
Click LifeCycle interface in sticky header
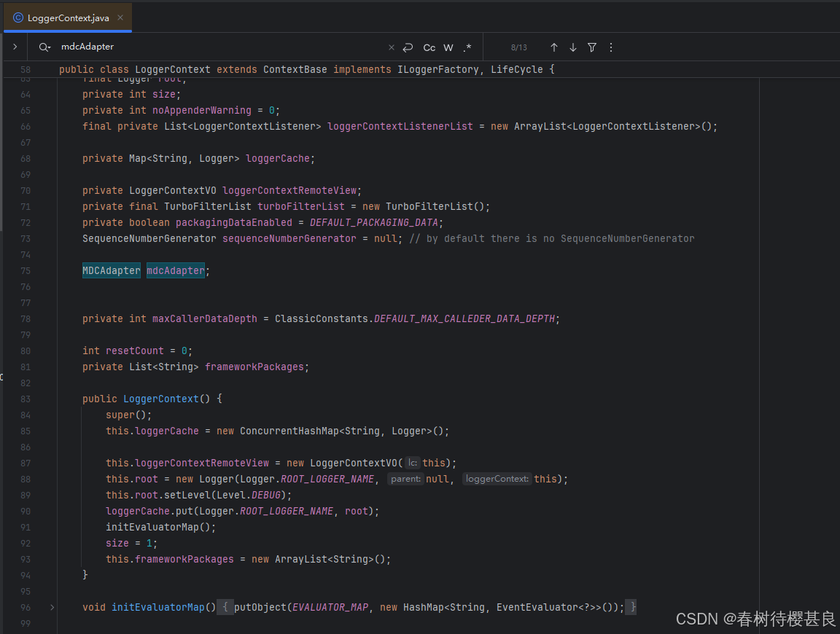(517, 70)
